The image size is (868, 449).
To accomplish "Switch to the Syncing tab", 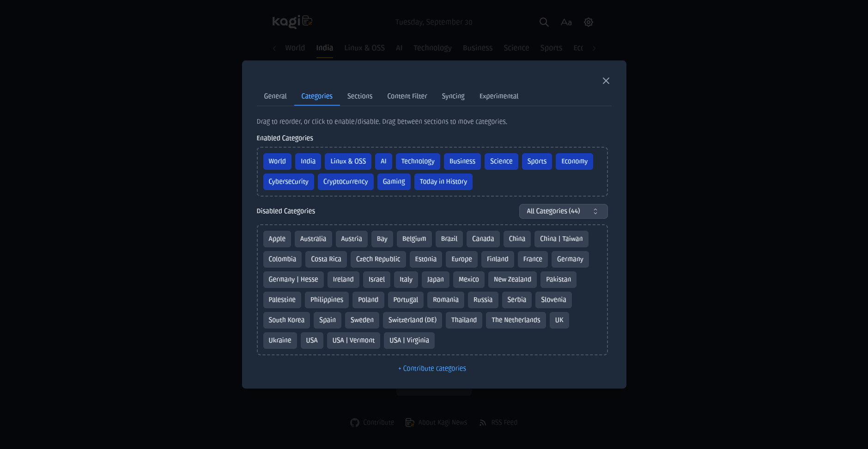I will (x=453, y=96).
